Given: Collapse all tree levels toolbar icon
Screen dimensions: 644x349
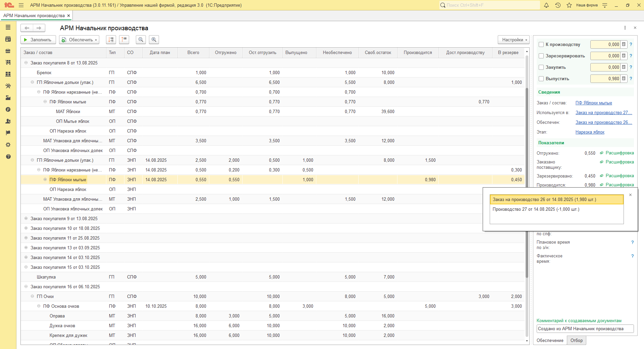Looking at the screenshot, I should pyautogui.click(x=124, y=40).
